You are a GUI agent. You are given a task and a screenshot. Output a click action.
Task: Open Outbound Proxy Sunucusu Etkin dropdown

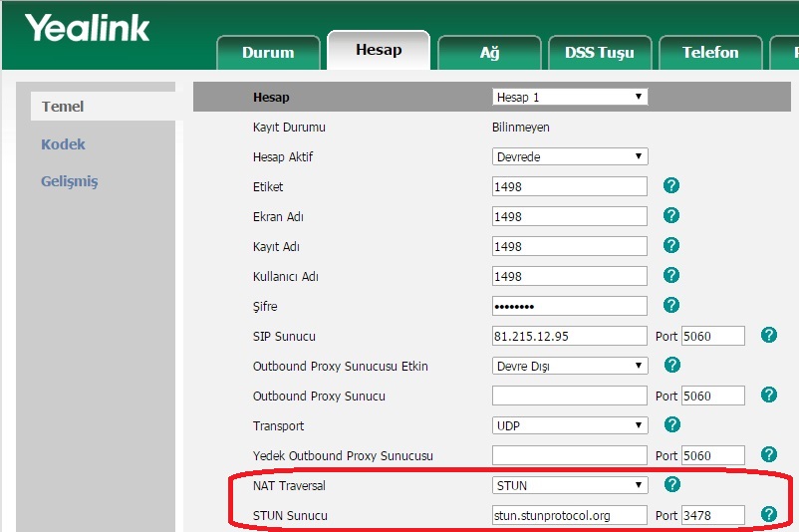tap(570, 366)
